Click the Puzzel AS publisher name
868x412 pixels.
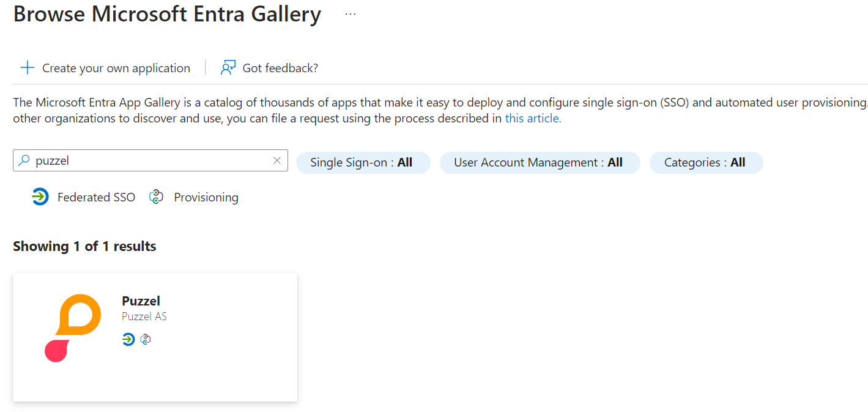click(x=144, y=316)
